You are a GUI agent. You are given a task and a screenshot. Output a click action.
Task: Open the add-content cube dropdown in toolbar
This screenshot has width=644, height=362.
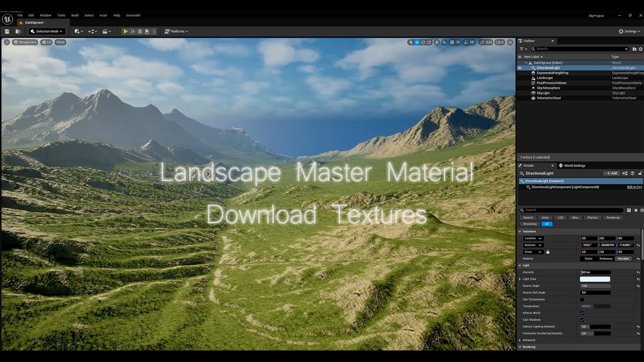(78, 31)
